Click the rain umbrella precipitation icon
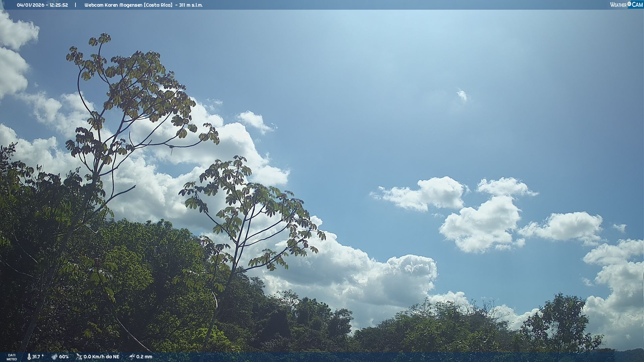The height and width of the screenshot is (362, 644). [x=132, y=357]
